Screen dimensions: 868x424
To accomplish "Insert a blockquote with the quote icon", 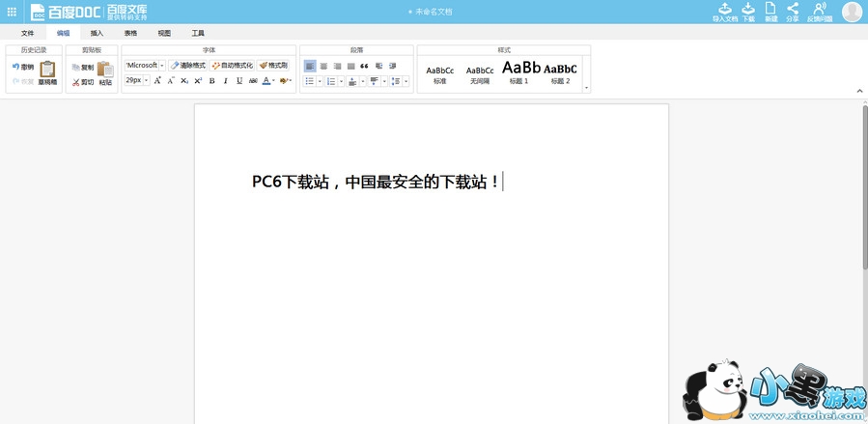I will 364,66.
